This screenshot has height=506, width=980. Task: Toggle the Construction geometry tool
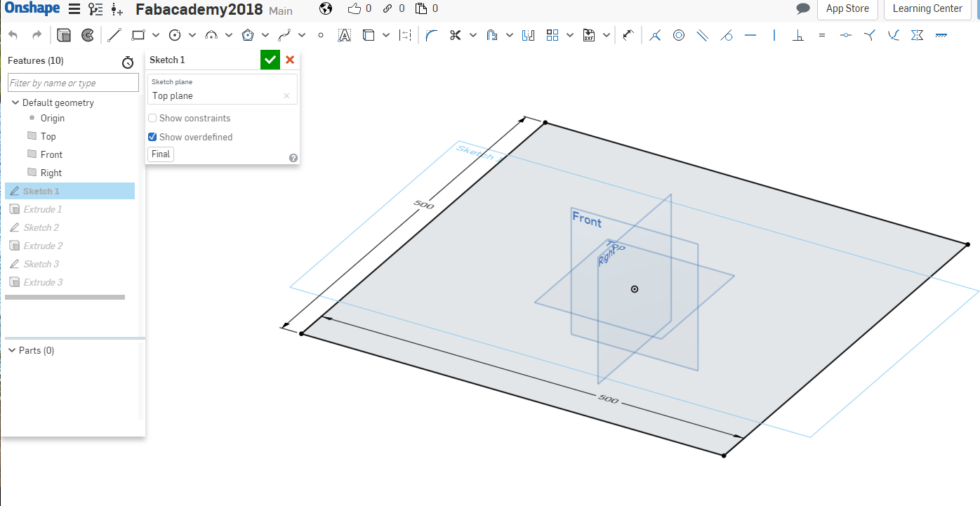405,35
